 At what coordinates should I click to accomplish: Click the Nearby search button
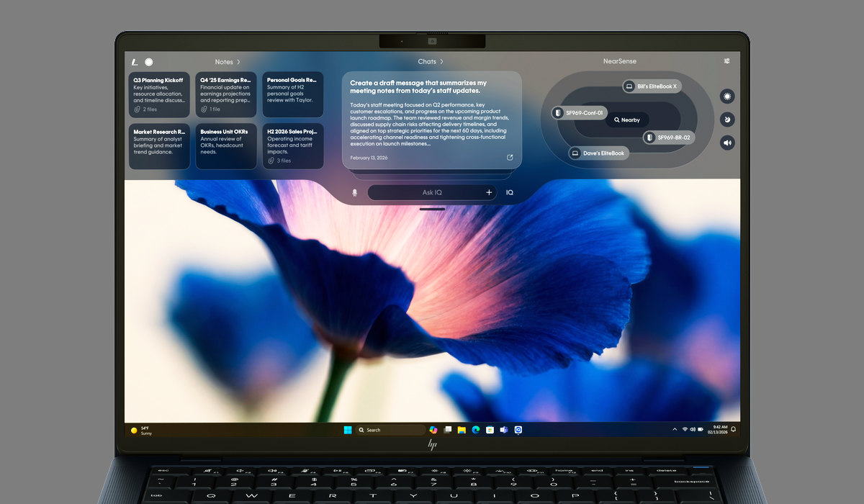click(626, 120)
